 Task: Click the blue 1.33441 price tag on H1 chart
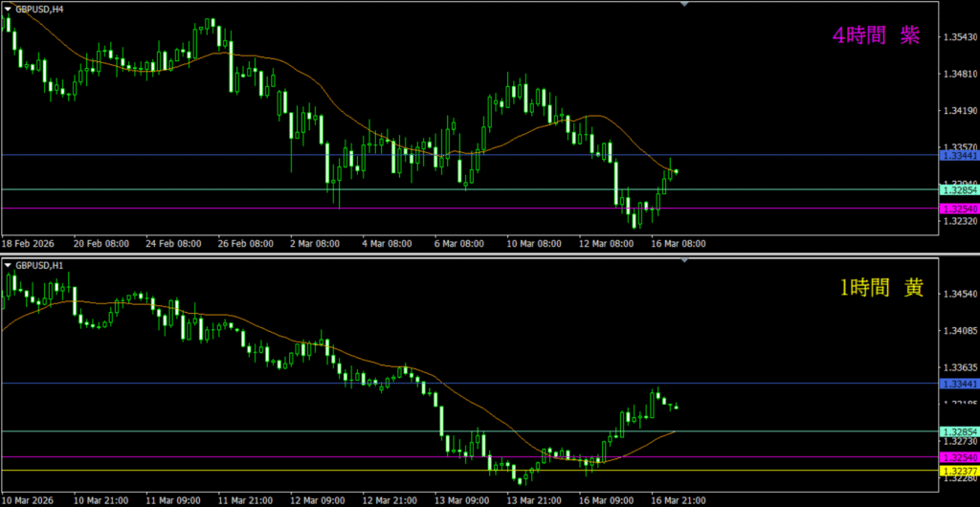(x=959, y=384)
